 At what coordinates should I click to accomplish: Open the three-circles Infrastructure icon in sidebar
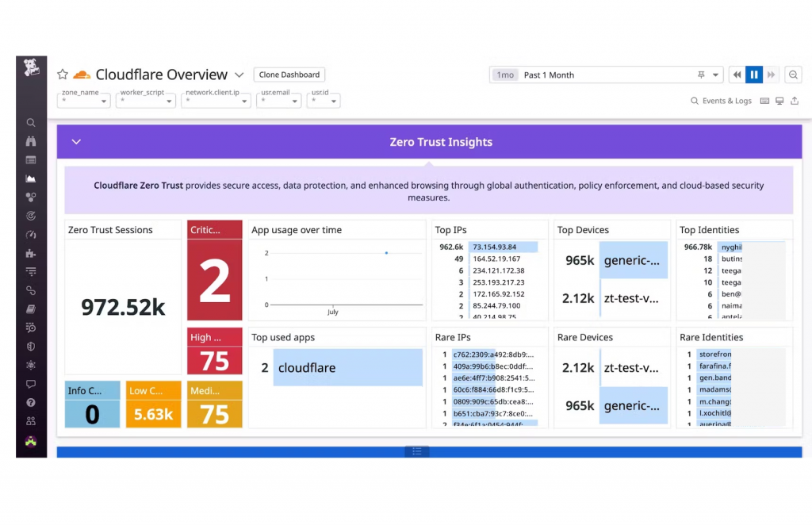click(31, 197)
